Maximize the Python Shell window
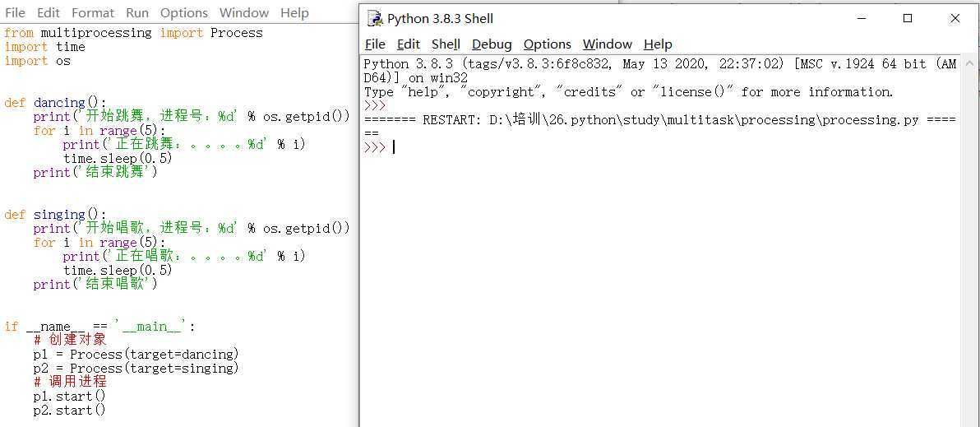Screen dimensions: 980x427 (908, 19)
